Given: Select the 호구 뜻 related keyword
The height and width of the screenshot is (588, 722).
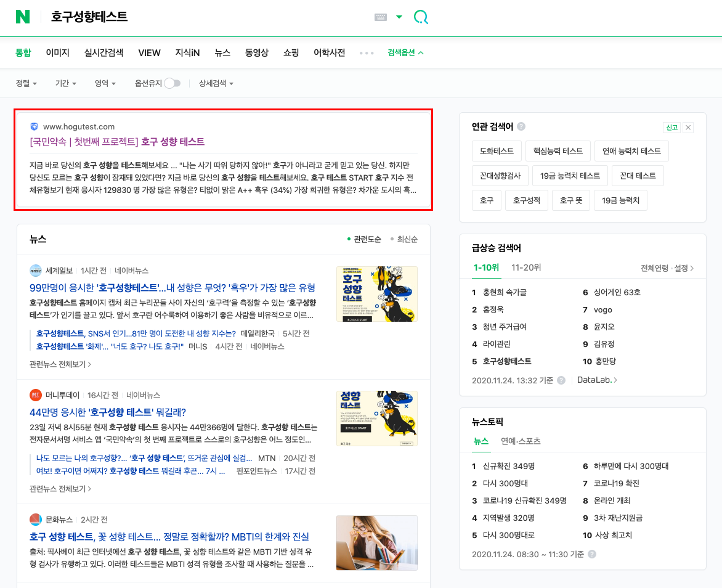Looking at the screenshot, I should [x=571, y=200].
